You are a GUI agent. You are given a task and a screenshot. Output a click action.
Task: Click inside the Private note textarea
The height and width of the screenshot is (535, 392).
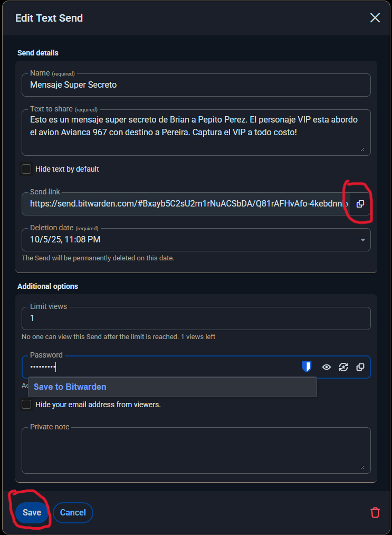click(196, 450)
